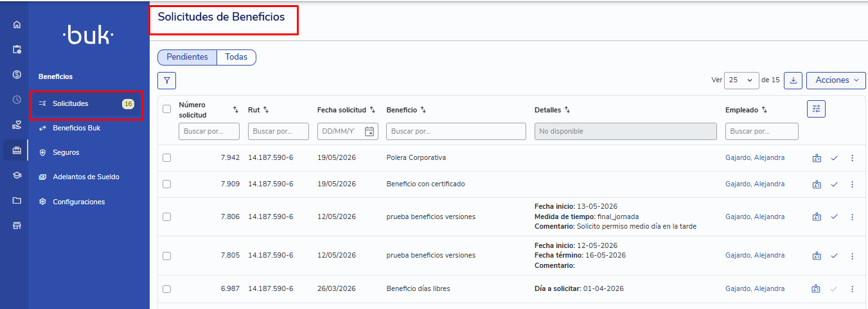Check the box for request 7.806
The height and width of the screenshot is (309, 868).
pos(167,216)
